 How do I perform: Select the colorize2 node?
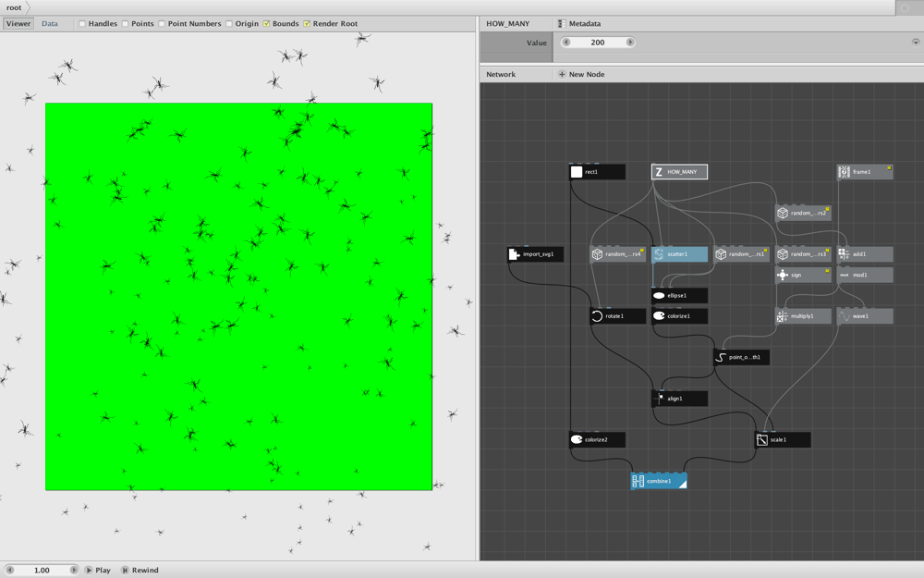[x=597, y=439]
